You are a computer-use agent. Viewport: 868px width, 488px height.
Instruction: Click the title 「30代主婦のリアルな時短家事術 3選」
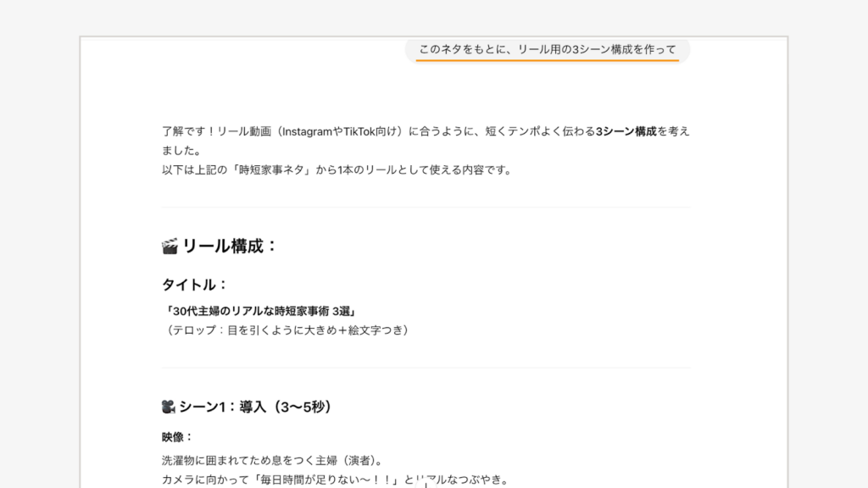coord(260,308)
